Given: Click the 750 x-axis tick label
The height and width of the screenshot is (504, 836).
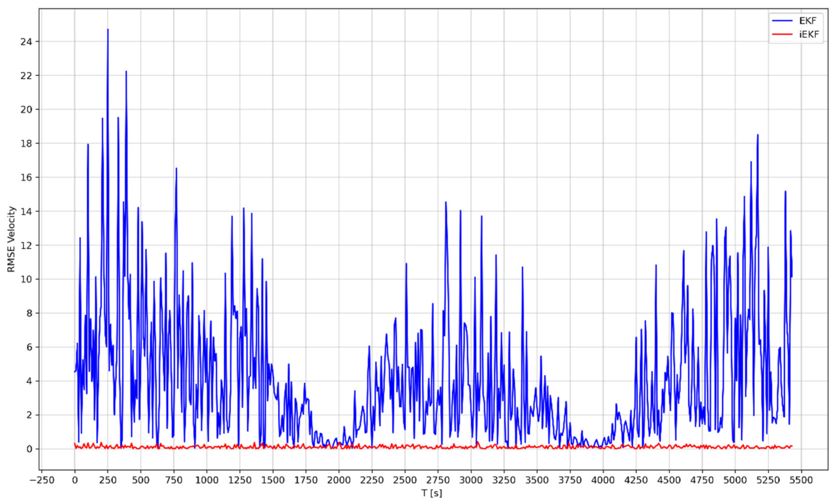Looking at the screenshot, I should [x=174, y=481].
